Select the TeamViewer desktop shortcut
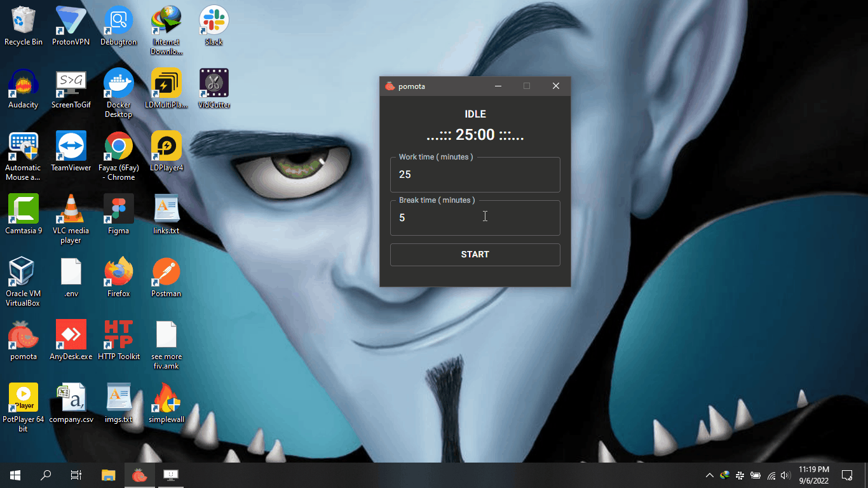Image resolution: width=868 pixels, height=488 pixels. (x=71, y=152)
